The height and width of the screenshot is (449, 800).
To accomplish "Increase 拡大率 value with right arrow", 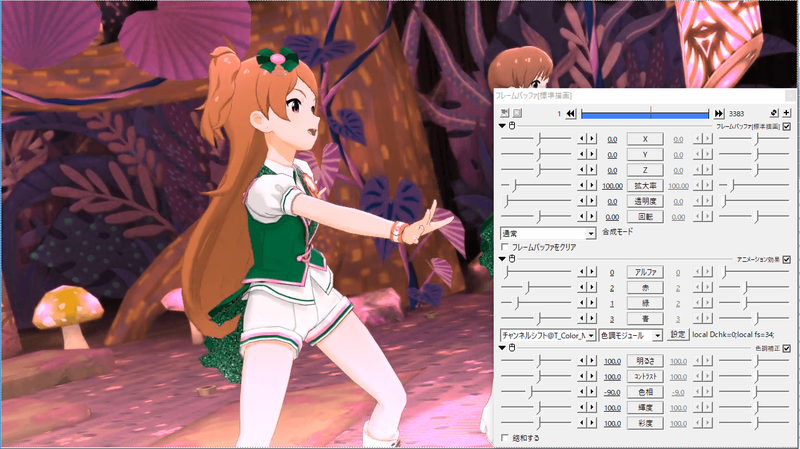I will pyautogui.click(x=592, y=186).
